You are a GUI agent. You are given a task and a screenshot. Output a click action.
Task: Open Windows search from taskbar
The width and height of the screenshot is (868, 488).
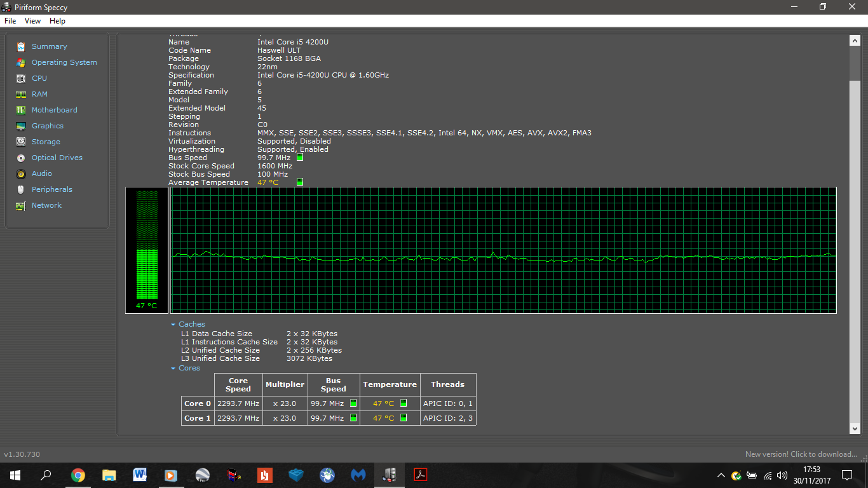coord(46,475)
